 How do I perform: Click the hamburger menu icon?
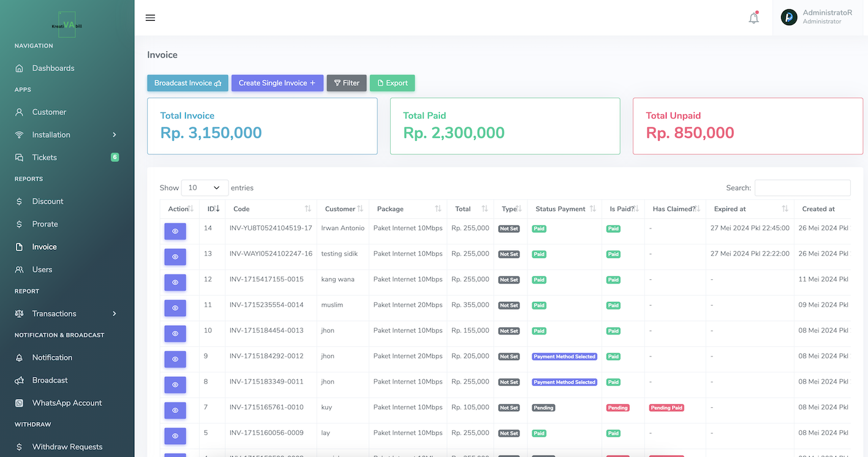coord(150,18)
